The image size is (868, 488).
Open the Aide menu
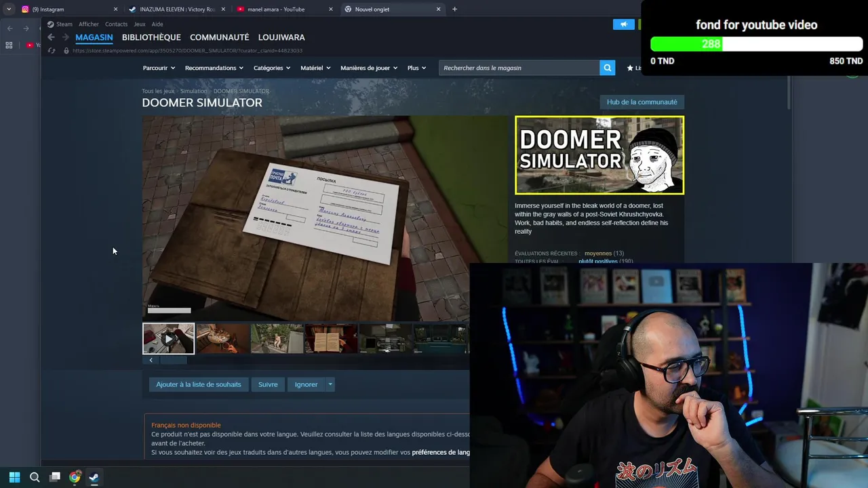157,24
